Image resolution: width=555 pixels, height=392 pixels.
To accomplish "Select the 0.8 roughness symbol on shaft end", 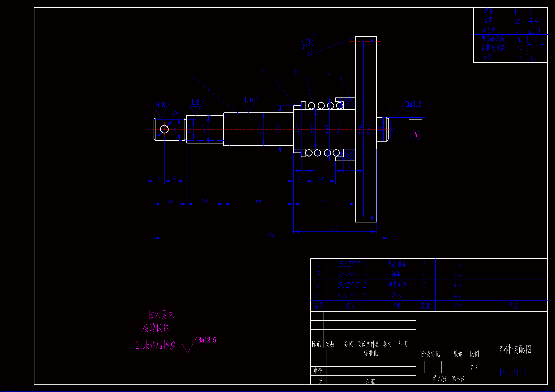I will pos(160,105).
